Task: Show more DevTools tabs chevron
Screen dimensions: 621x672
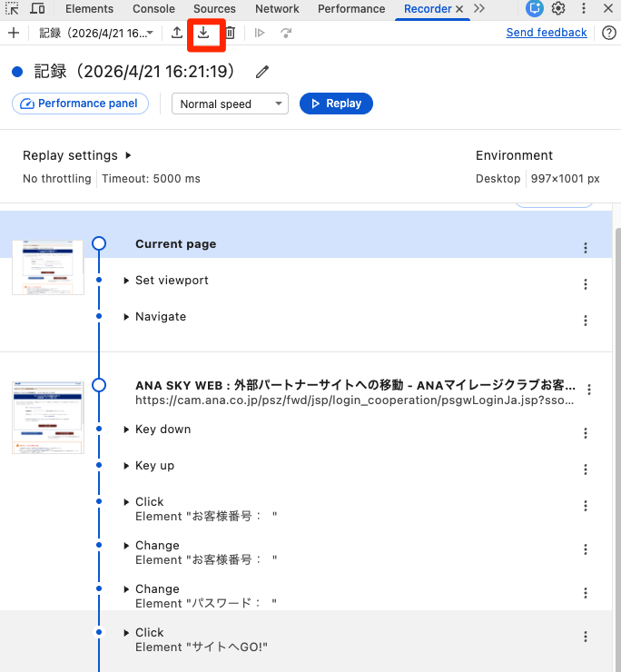Action: pos(479,8)
